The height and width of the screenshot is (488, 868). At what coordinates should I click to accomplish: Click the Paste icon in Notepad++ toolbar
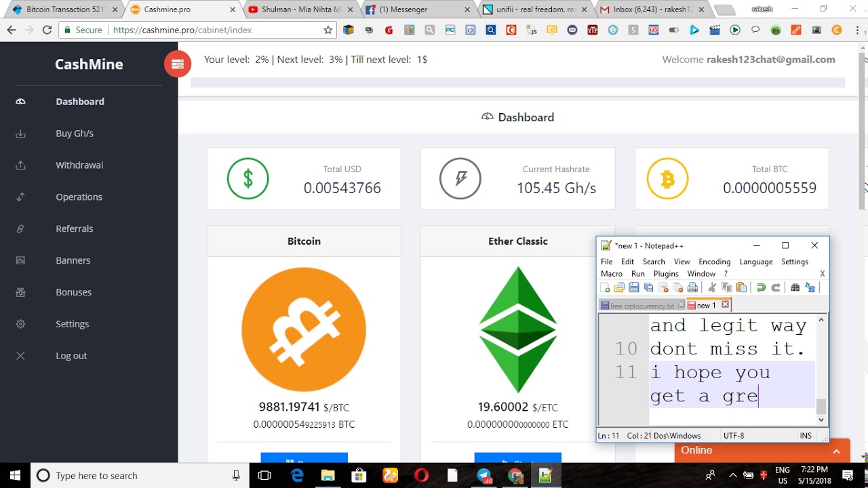741,288
